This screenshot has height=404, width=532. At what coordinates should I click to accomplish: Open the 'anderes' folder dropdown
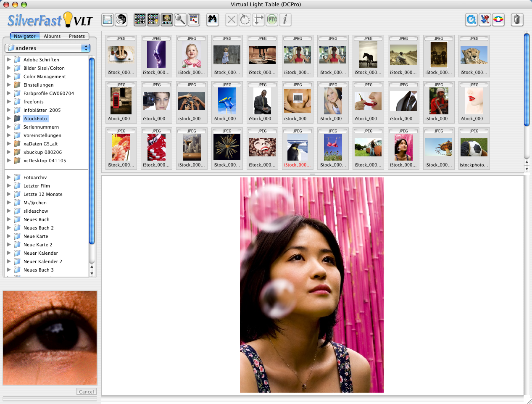(x=47, y=48)
